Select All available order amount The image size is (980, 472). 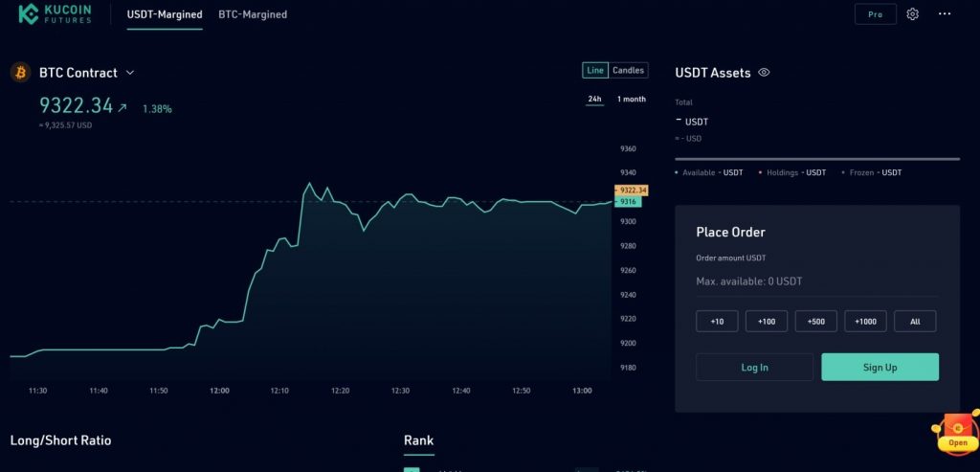pos(915,322)
